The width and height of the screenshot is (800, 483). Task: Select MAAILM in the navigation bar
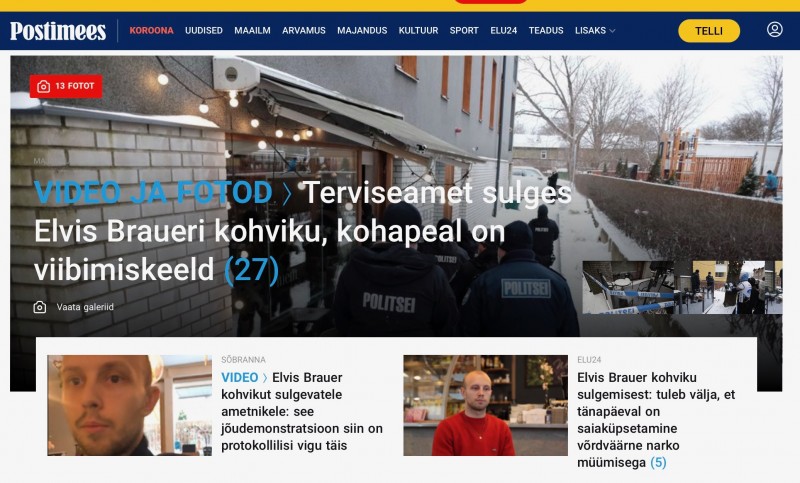pos(252,31)
